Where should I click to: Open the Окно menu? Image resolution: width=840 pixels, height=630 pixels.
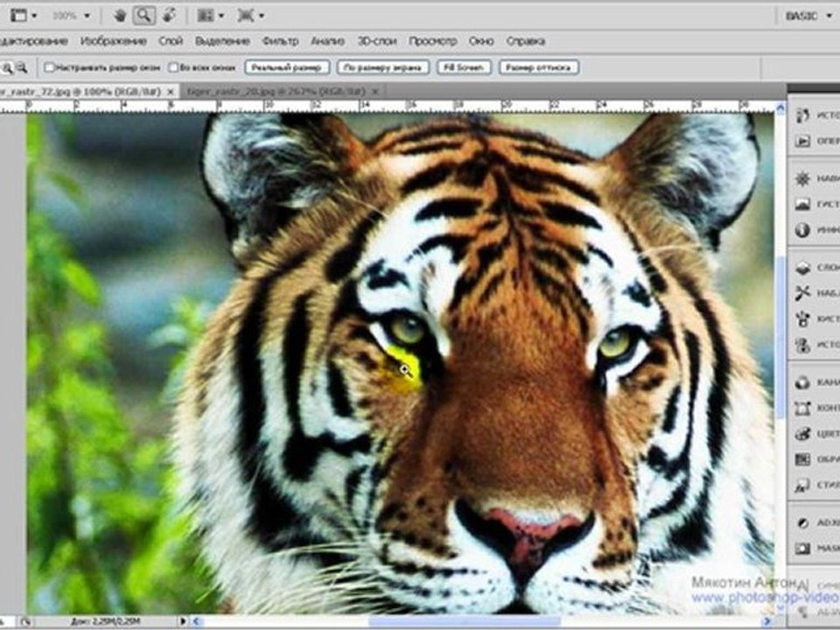point(480,41)
